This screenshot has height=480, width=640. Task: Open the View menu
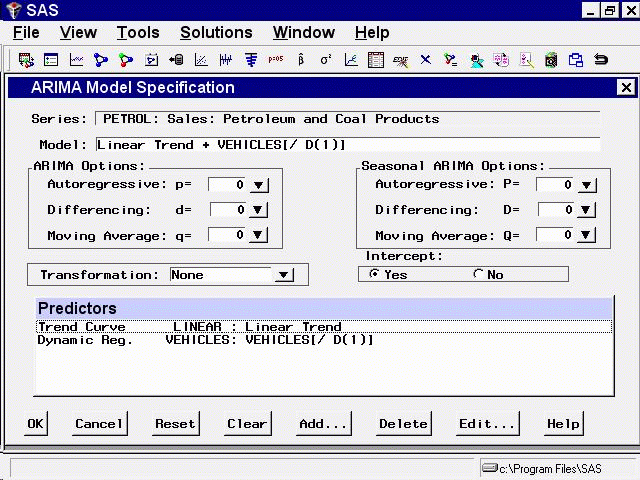tap(78, 33)
